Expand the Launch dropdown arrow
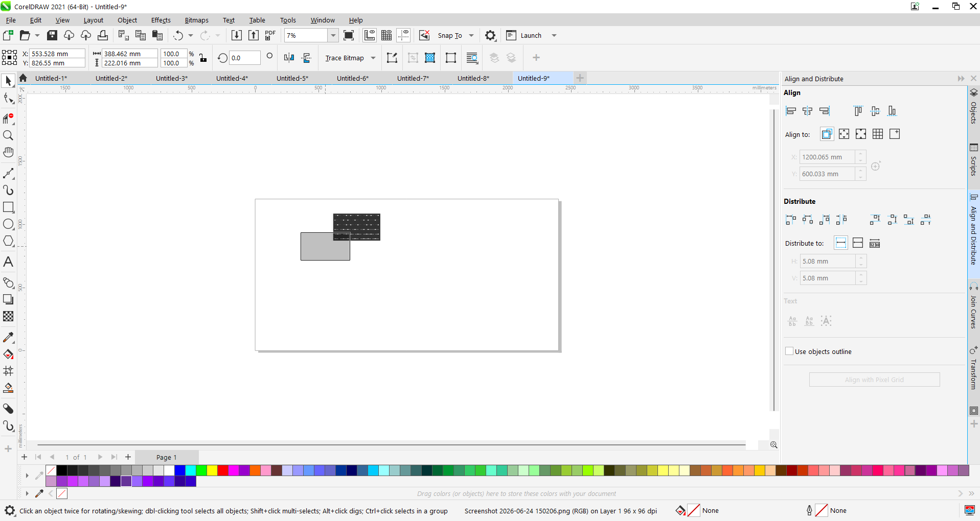980x521 pixels. point(554,35)
